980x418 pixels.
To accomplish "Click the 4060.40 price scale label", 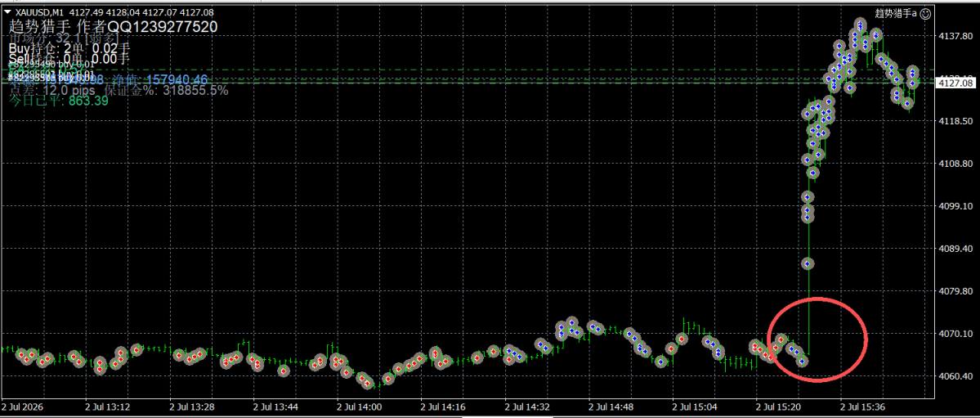I will (955, 376).
